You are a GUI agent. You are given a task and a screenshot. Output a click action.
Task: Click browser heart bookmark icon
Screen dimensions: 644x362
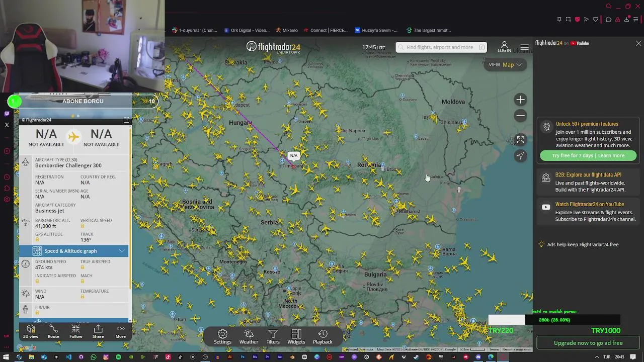click(x=596, y=20)
